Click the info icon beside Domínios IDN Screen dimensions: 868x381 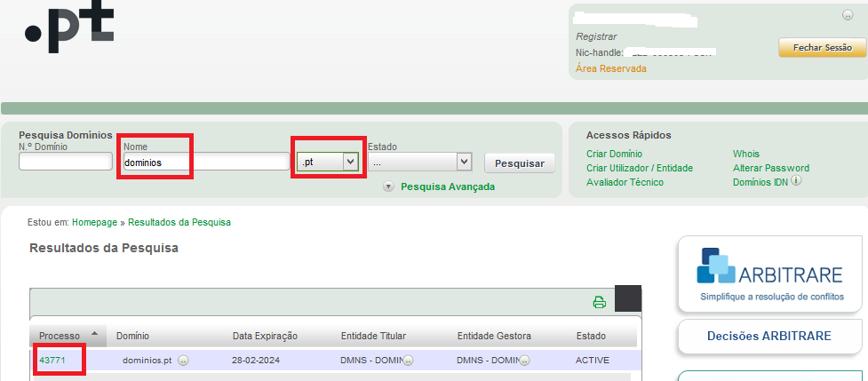tap(796, 181)
